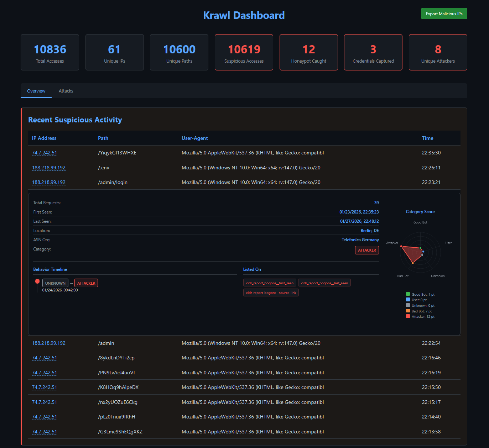This screenshot has width=489, height=448.
Task: Click the ATTACKER badge in Behavior Timeline
Action: tap(86, 283)
